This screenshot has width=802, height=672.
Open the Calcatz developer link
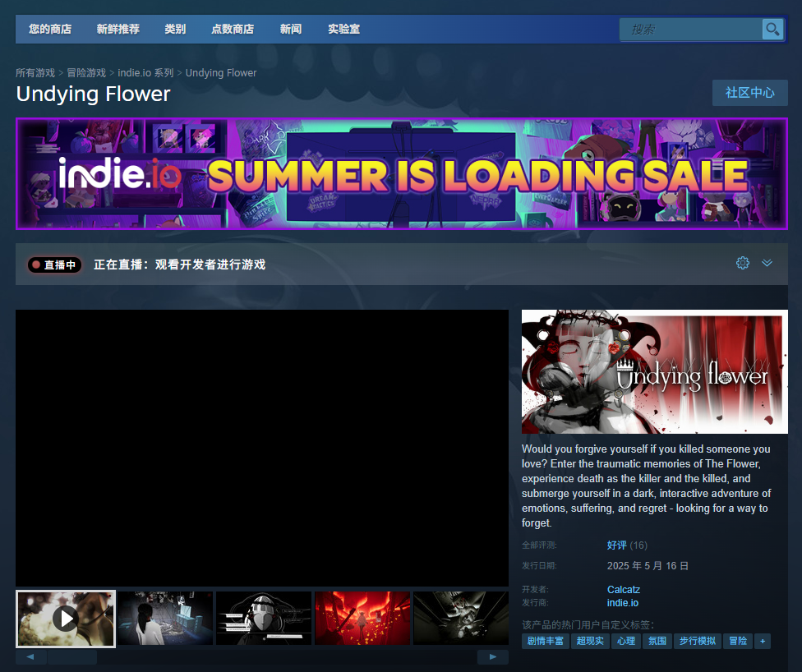point(624,589)
